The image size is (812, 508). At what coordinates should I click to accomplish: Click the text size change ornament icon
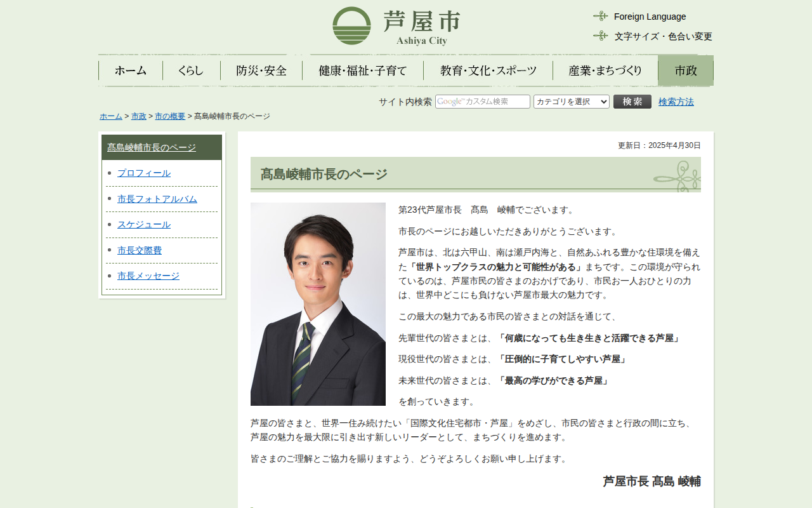pyautogui.click(x=600, y=36)
